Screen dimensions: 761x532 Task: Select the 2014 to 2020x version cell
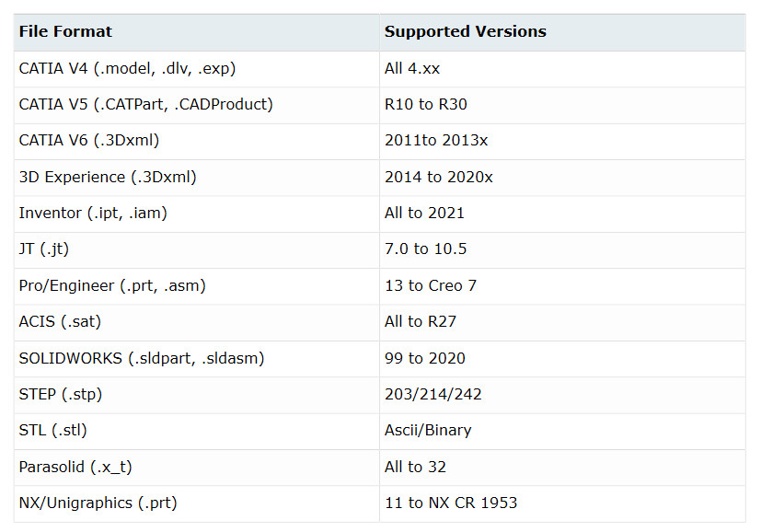pos(438,177)
